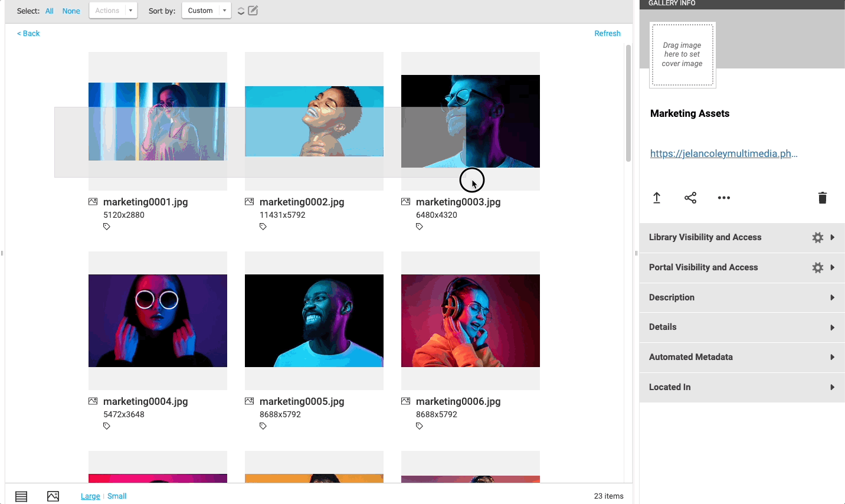Click the cover image drop zone
This screenshot has width=845, height=504.
click(683, 55)
